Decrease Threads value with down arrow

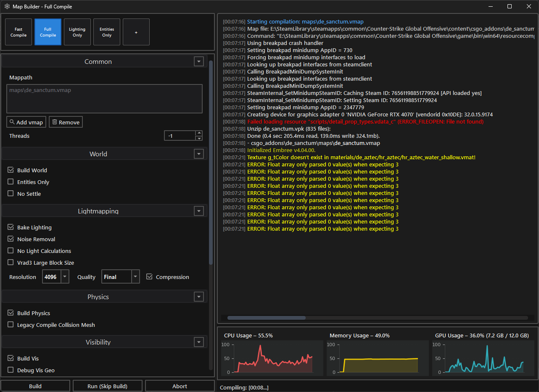199,138
